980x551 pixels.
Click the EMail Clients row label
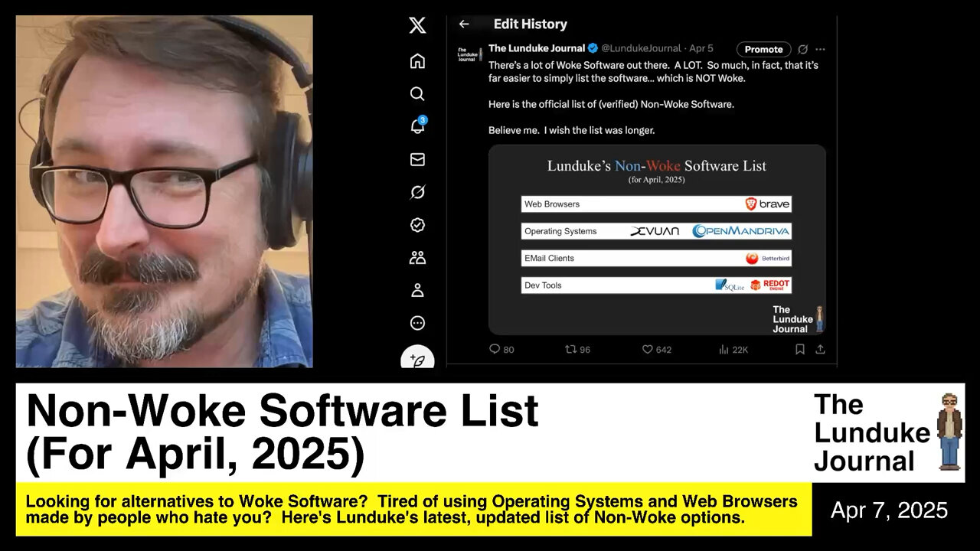(x=549, y=259)
